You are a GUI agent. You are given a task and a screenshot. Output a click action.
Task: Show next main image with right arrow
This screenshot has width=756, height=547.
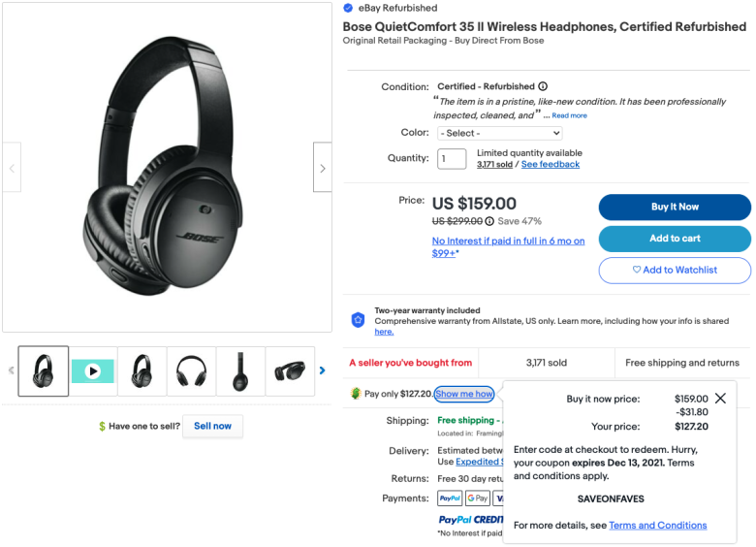323,168
